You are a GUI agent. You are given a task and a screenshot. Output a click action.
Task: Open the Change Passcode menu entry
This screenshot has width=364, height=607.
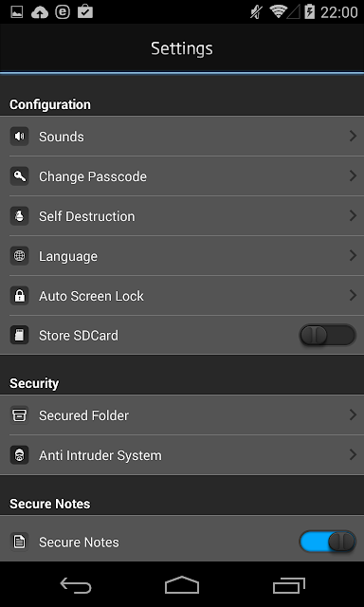click(x=182, y=176)
